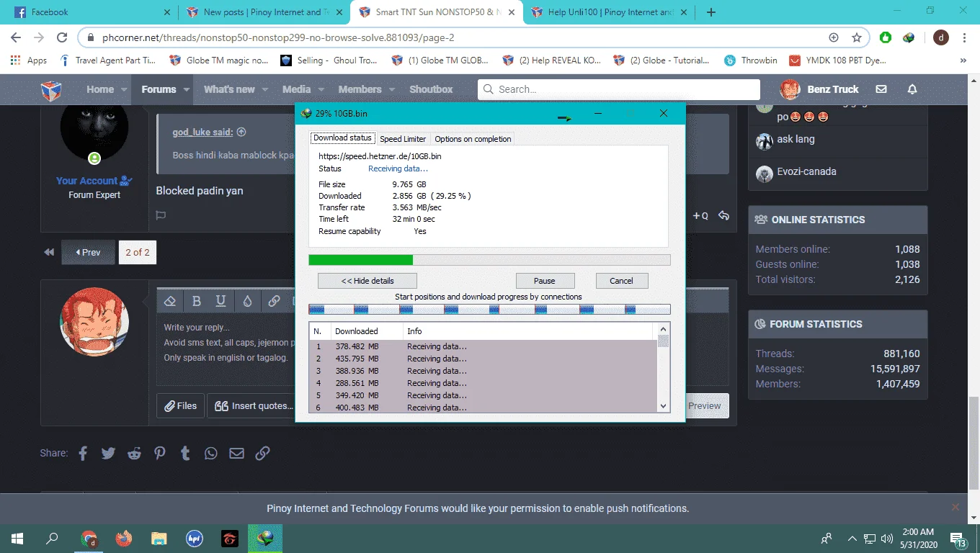
Task: Jump to first page double-arrow icon
Action: click(49, 252)
